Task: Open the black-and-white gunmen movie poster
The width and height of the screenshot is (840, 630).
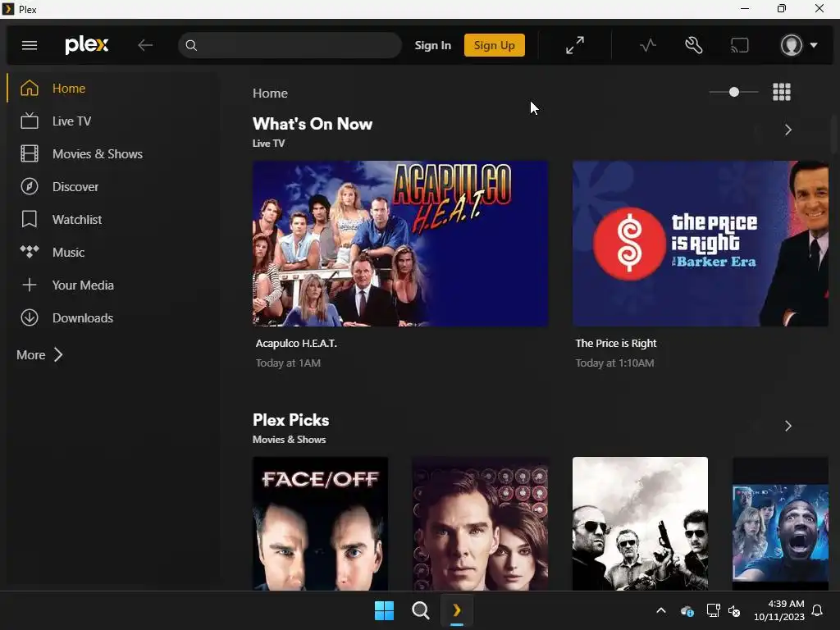Action: pos(640,523)
